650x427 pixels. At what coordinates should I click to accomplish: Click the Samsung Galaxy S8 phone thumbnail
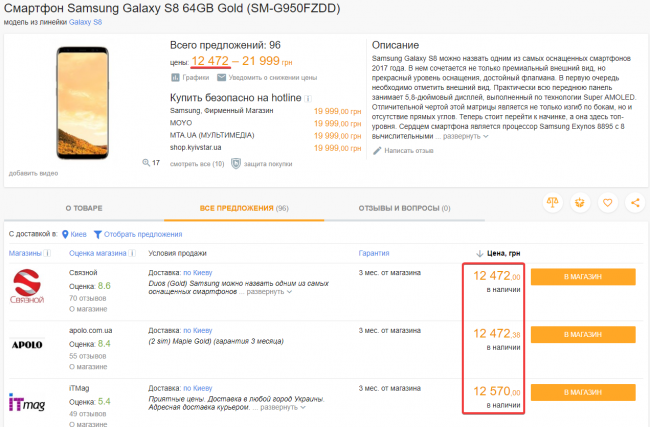[82, 100]
